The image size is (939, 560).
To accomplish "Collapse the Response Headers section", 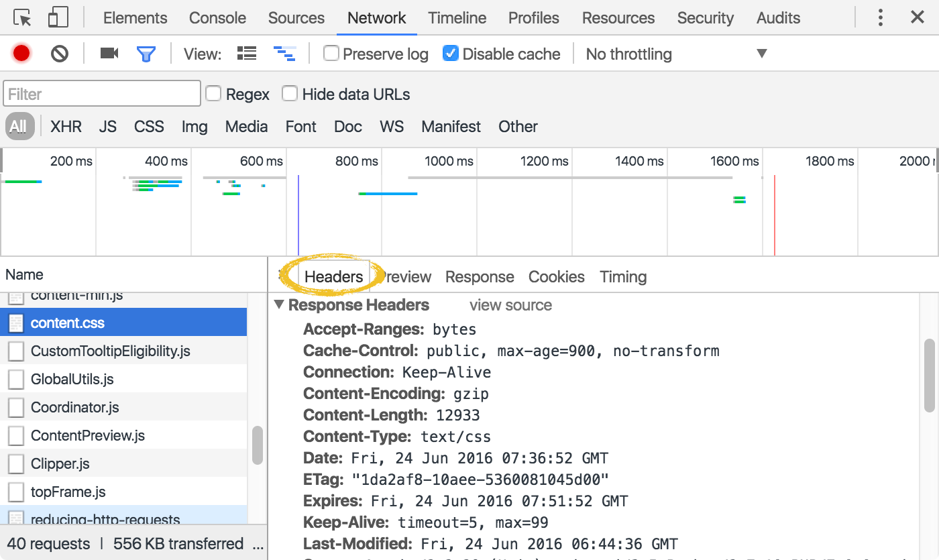I will tap(278, 304).
